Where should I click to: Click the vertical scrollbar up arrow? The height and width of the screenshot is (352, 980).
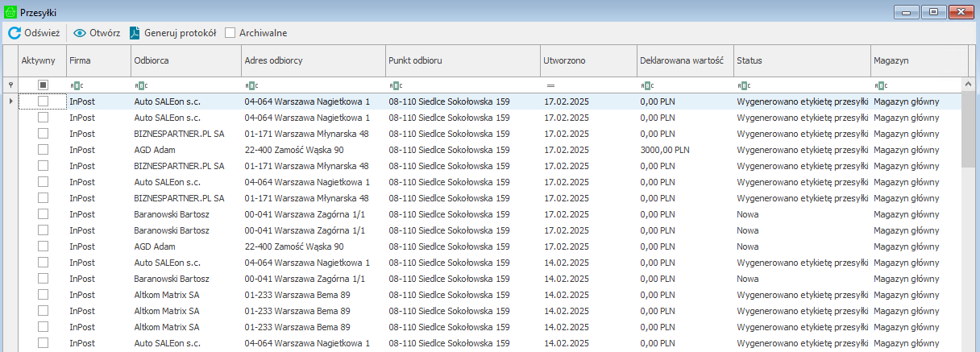970,84
